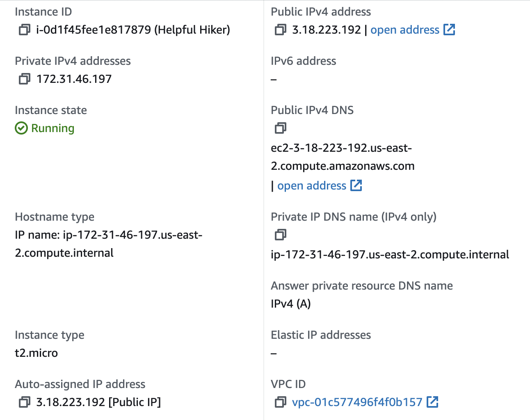This screenshot has width=530, height=420.
Task: Open the vpc-01c577496f4f0b157 link
Action: click(357, 402)
